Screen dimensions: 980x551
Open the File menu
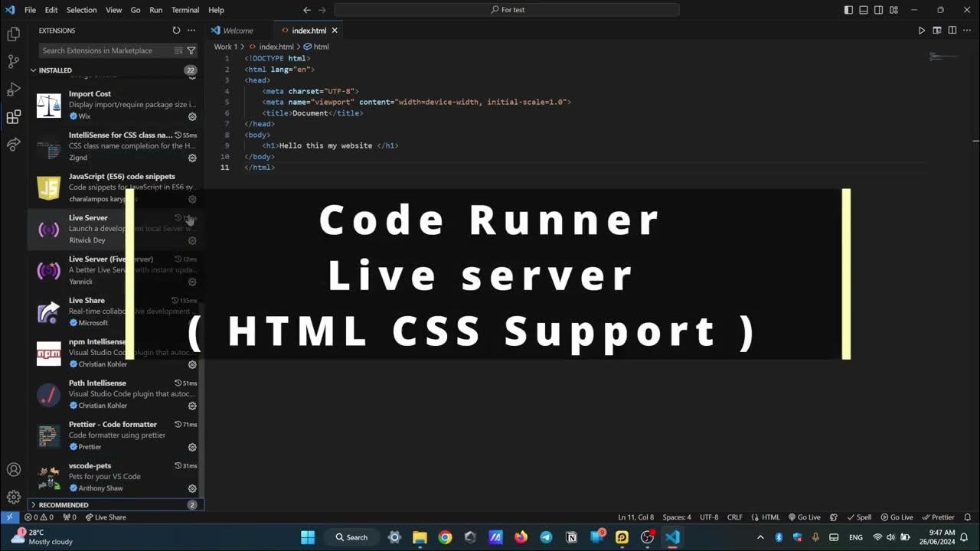(x=30, y=10)
